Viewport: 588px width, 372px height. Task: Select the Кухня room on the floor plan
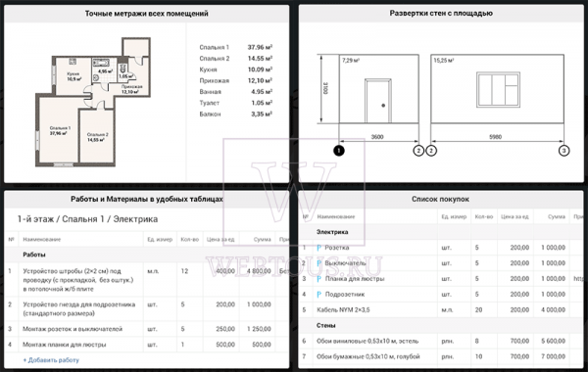(x=73, y=76)
